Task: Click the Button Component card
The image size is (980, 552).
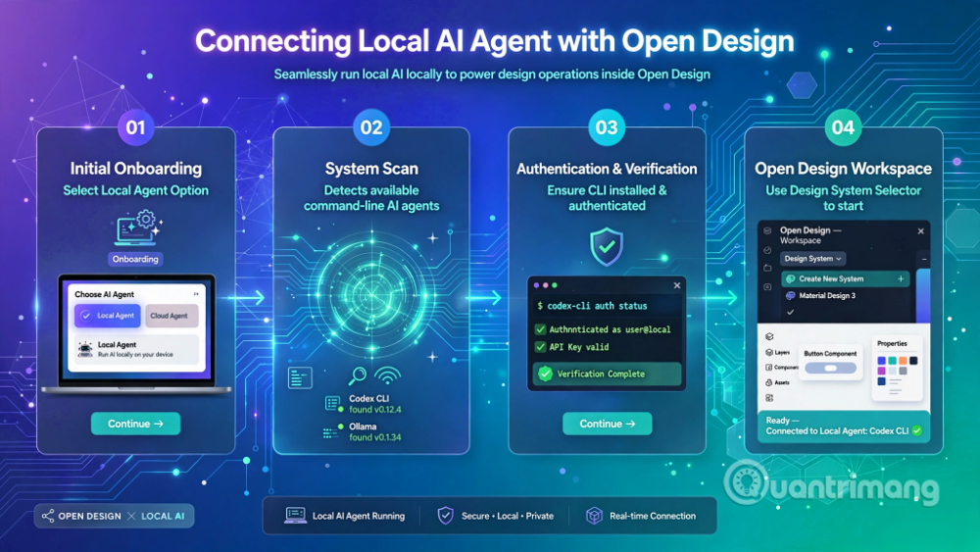Action: pyautogui.click(x=830, y=363)
